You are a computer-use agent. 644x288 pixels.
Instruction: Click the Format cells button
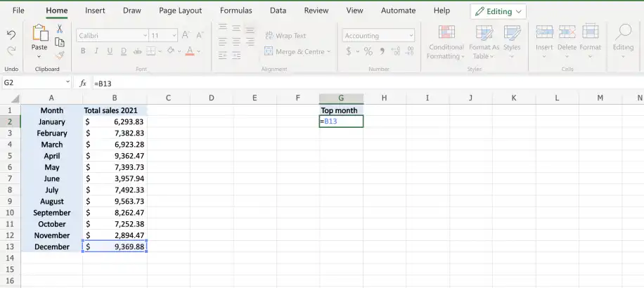(590, 42)
